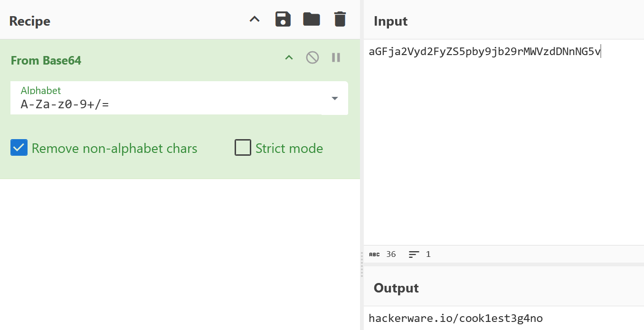Click the Output panel heading
This screenshot has width=644, height=330.
click(396, 288)
